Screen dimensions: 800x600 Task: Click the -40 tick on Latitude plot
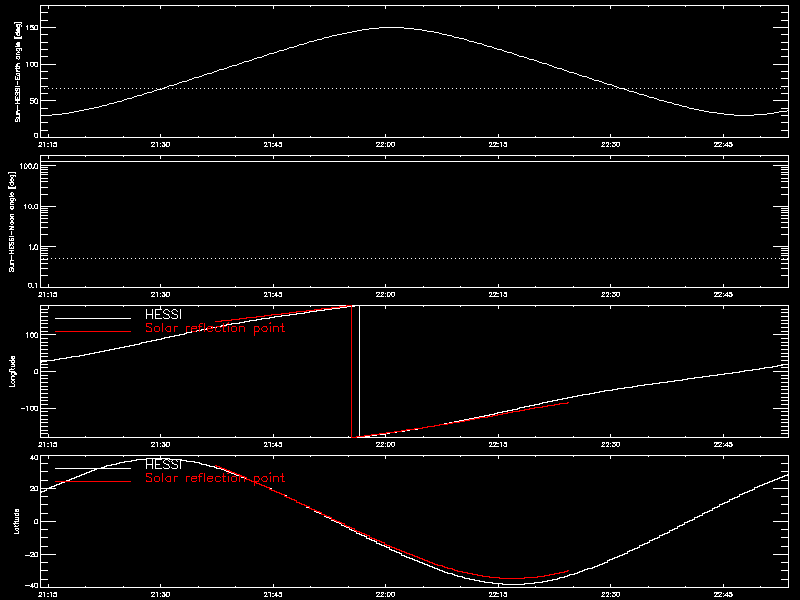(x=32, y=585)
